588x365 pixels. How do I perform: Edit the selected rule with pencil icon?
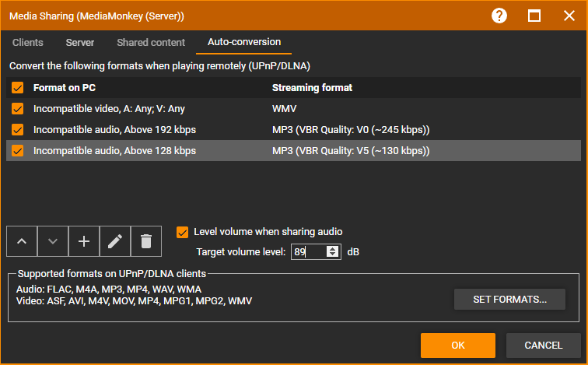coord(115,241)
